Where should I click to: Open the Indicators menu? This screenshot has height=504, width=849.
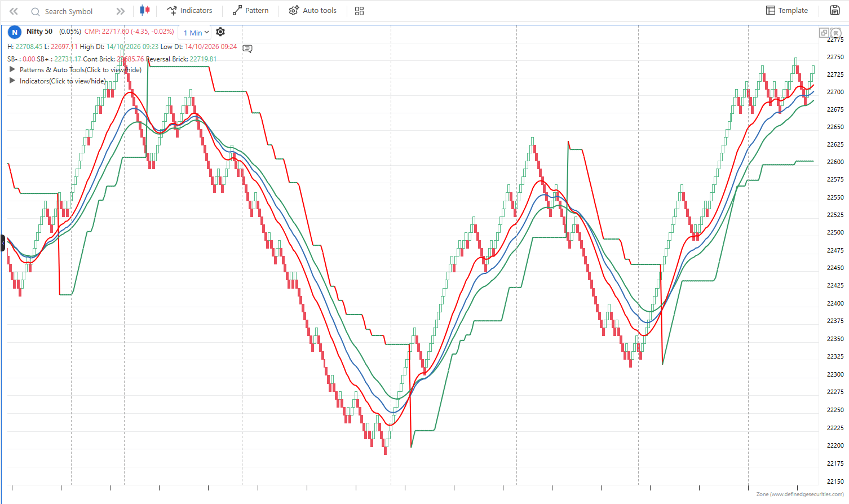click(x=189, y=11)
